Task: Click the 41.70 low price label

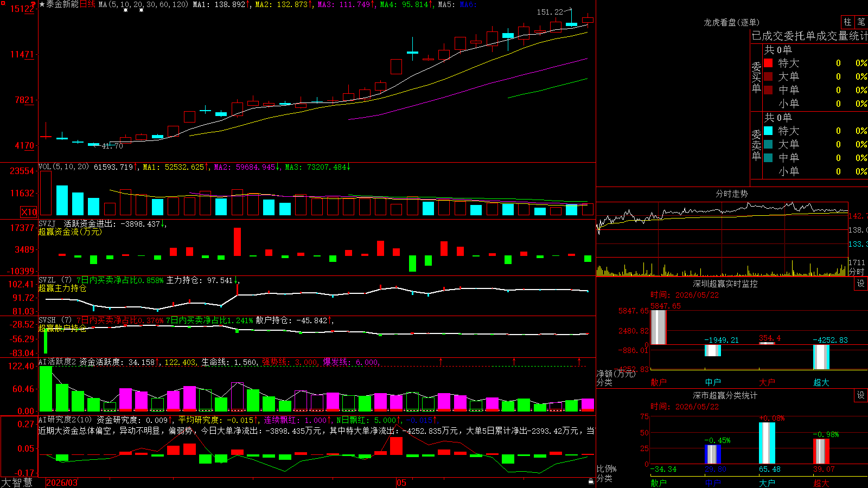Action: click(112, 146)
